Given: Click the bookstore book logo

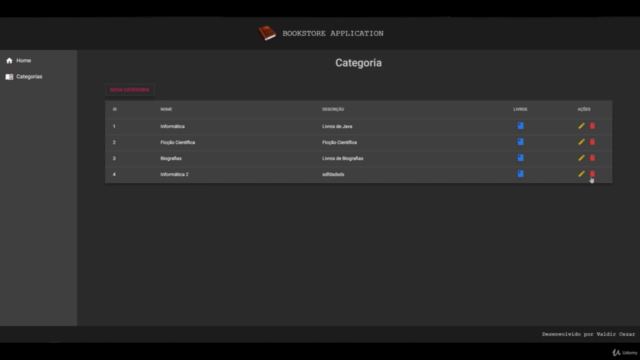Looking at the screenshot, I should pos(267,33).
